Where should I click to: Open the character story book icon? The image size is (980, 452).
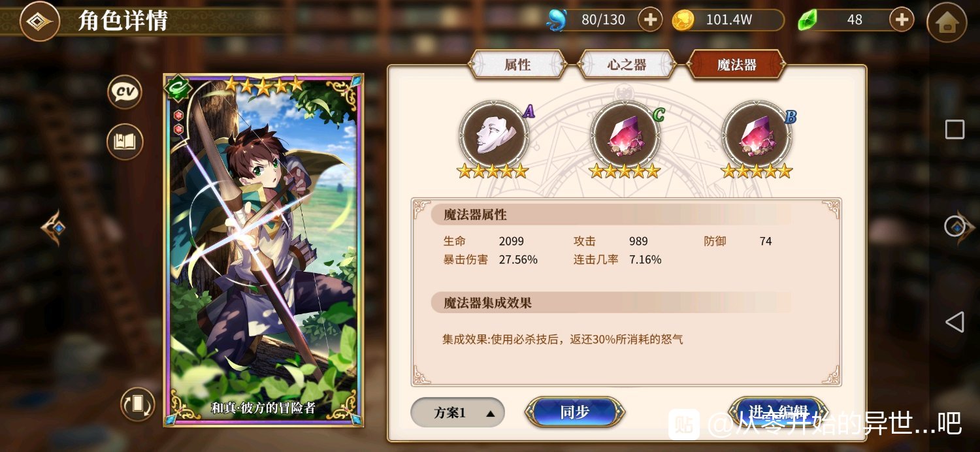125,142
